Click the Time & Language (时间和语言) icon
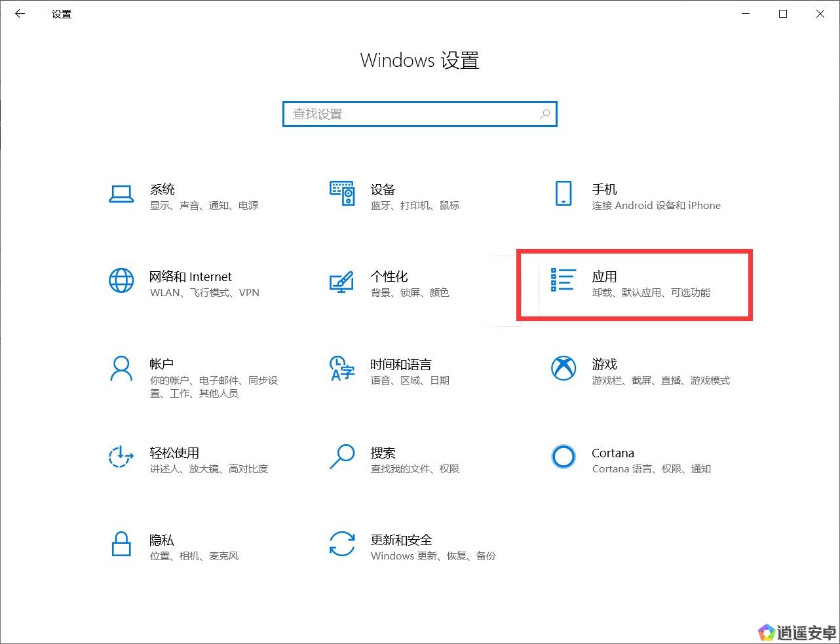 pyautogui.click(x=341, y=369)
